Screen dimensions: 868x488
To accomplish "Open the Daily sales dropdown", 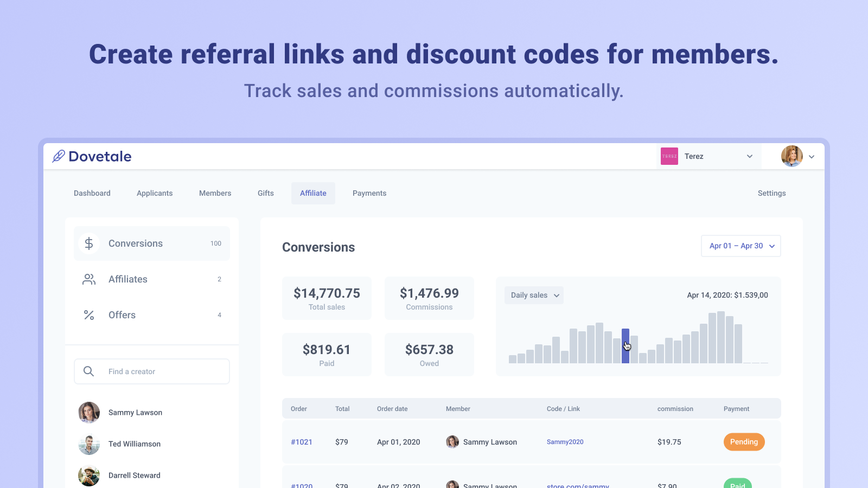I will (533, 295).
